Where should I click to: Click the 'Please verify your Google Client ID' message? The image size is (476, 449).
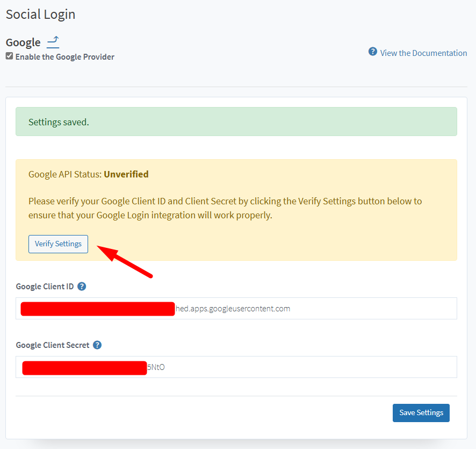pos(225,208)
